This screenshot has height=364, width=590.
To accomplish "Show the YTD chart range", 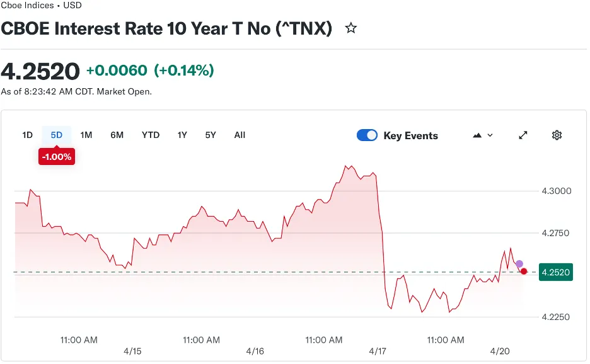I will [x=151, y=135].
